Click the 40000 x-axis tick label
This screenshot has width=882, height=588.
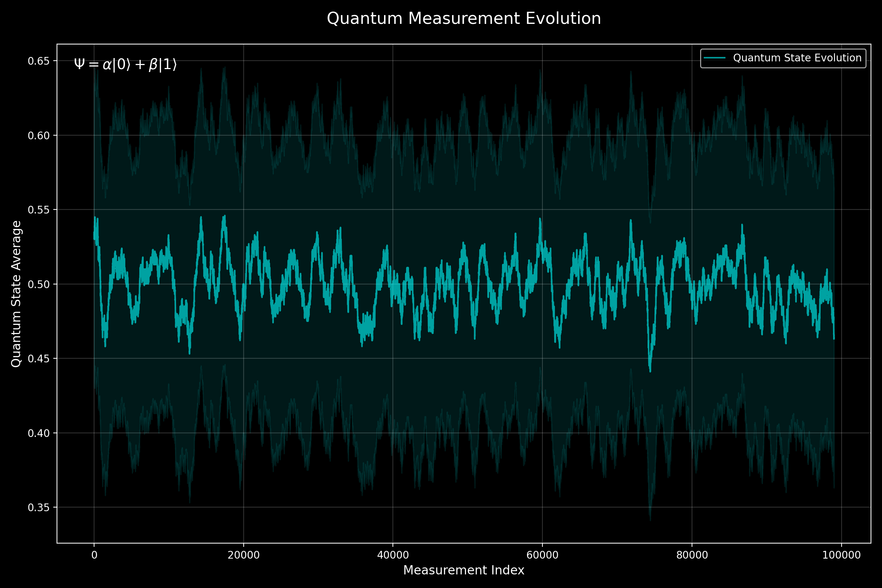coord(392,555)
